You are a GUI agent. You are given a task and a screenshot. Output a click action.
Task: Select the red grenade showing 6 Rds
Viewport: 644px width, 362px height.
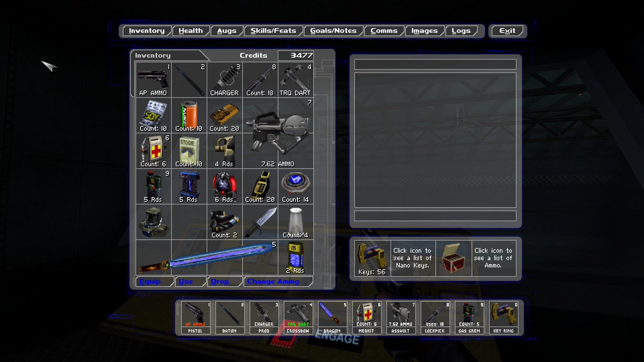coord(224,186)
